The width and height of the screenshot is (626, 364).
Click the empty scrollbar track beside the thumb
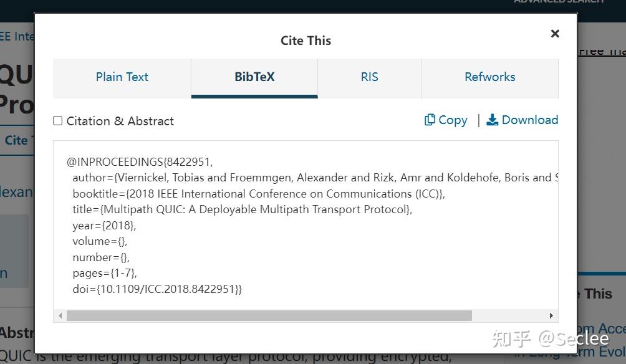(509, 316)
